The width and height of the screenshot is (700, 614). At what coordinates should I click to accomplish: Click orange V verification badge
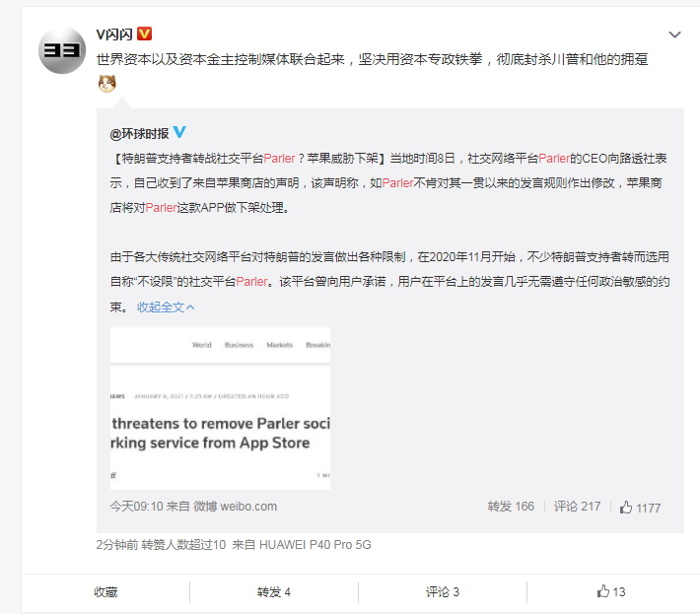click(x=144, y=34)
